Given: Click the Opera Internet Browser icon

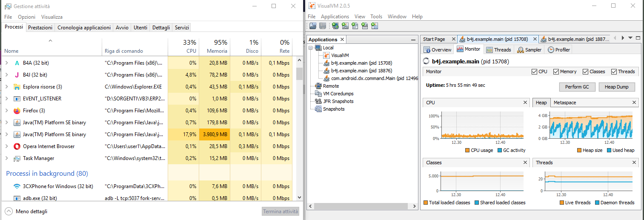Looking at the screenshot, I should [x=17, y=146].
